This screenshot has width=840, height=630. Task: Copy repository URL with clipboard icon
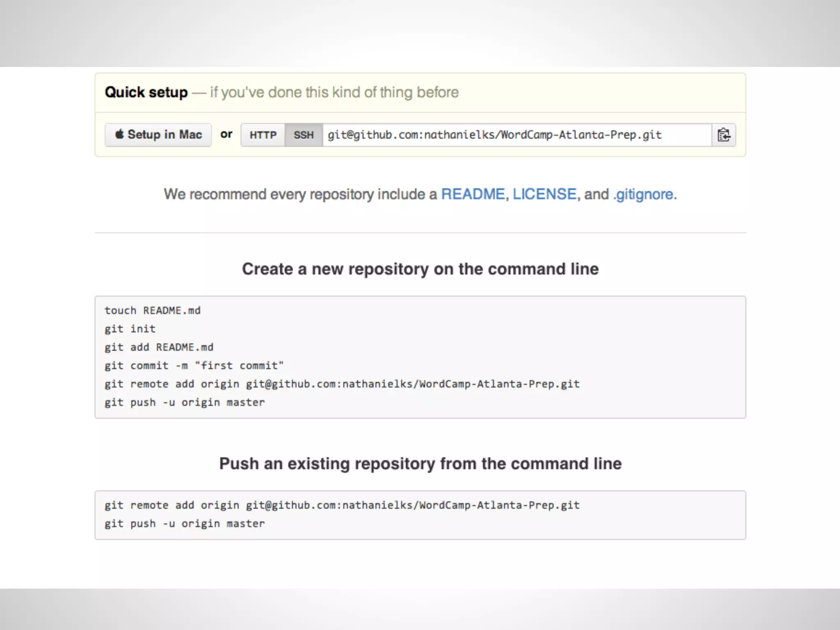(724, 135)
